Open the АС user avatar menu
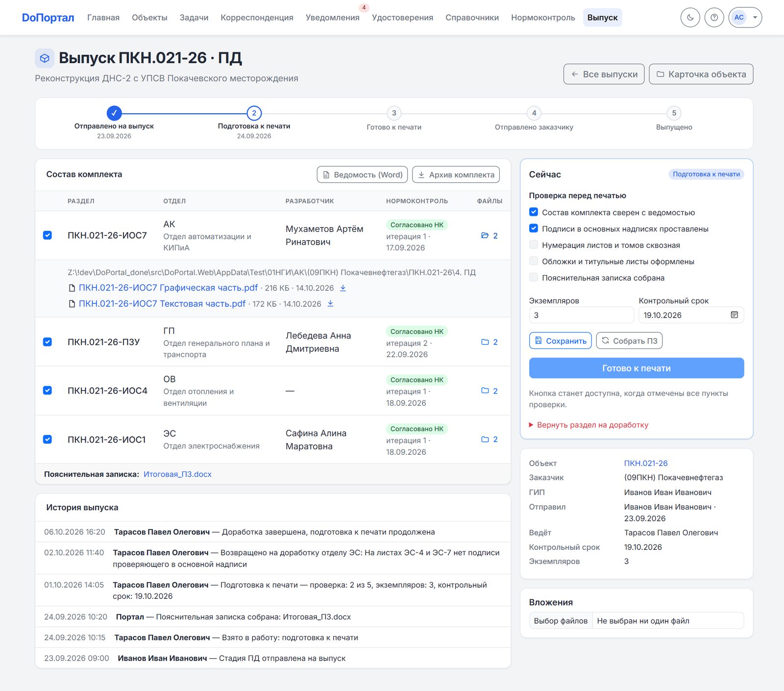This screenshot has width=784, height=691. click(x=745, y=18)
